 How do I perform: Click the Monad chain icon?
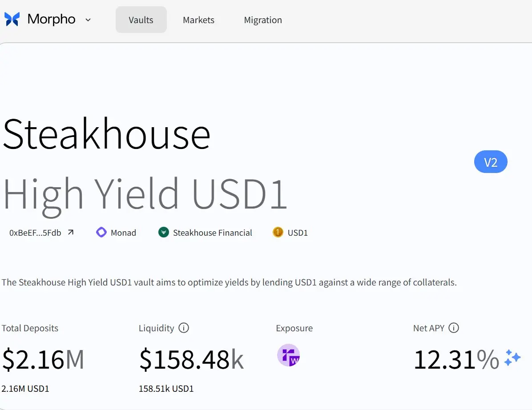101,232
